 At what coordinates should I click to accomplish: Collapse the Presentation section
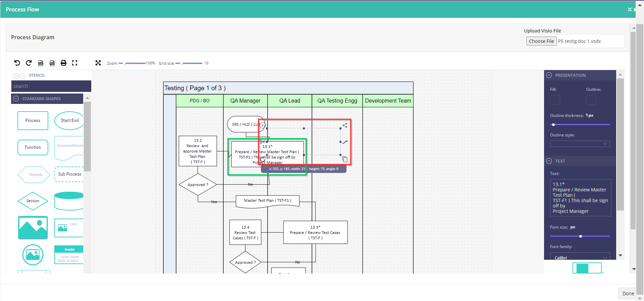549,75
